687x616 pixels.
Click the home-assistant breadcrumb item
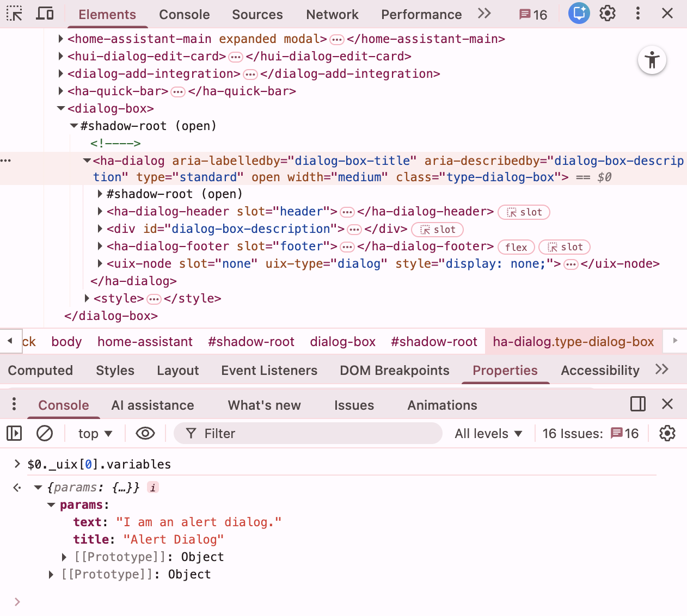pos(145,342)
